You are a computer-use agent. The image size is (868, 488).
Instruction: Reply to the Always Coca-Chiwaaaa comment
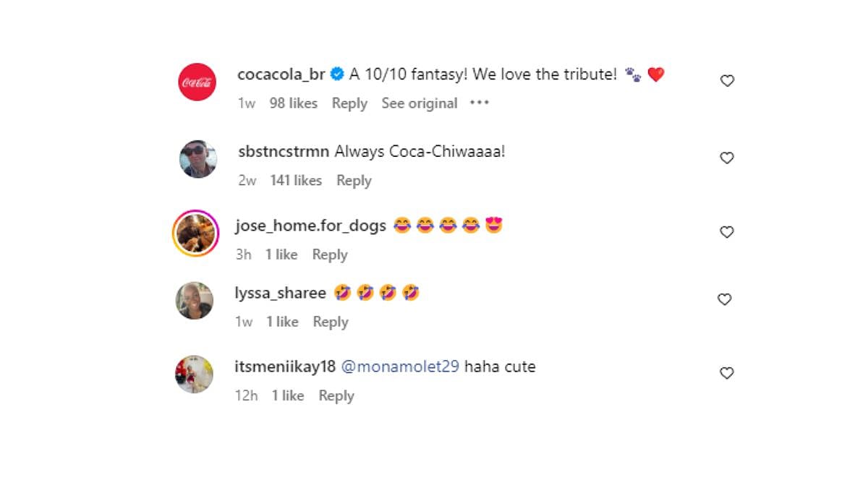[x=354, y=181]
